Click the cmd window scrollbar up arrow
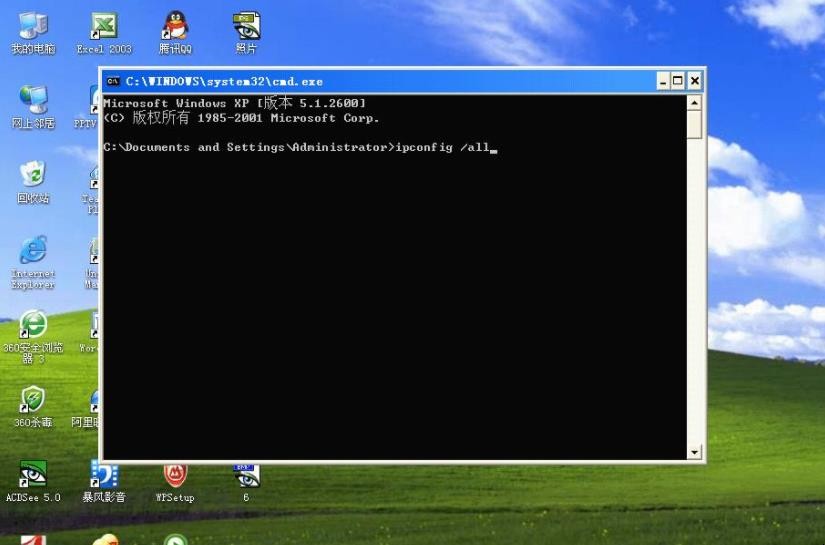The image size is (825, 545). (x=694, y=103)
